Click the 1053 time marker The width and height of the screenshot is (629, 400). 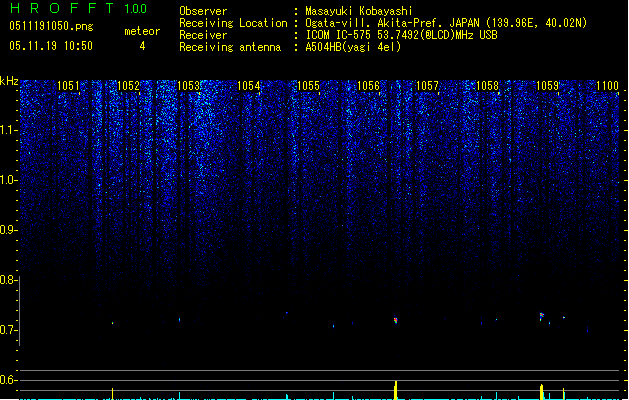pos(188,86)
